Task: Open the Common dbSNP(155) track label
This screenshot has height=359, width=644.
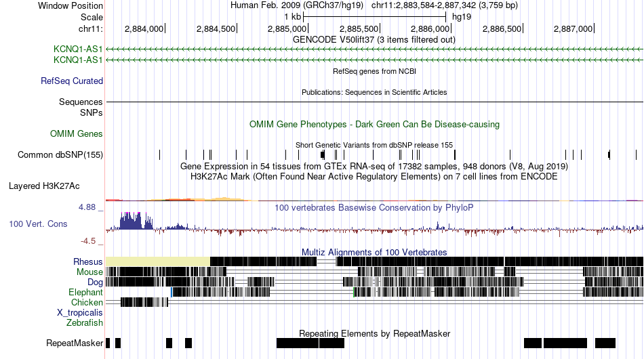Action: coord(60,154)
